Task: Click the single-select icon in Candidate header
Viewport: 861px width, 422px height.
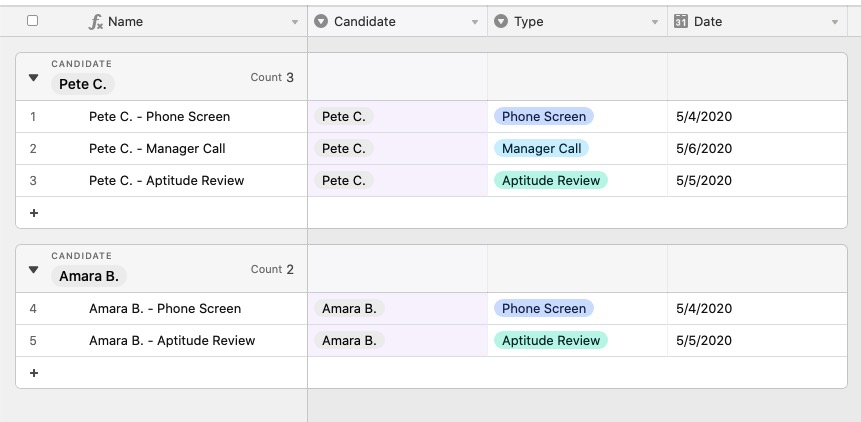Action: (321, 21)
